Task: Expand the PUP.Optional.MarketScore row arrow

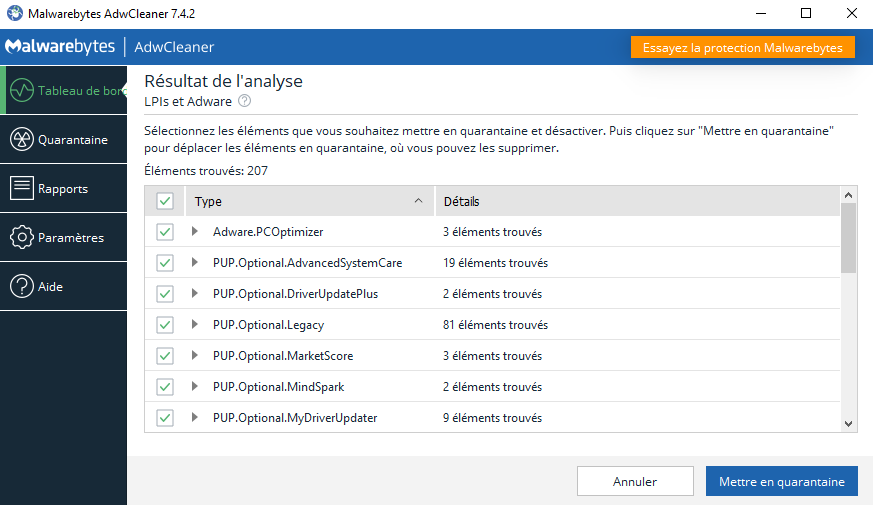Action: [x=194, y=355]
